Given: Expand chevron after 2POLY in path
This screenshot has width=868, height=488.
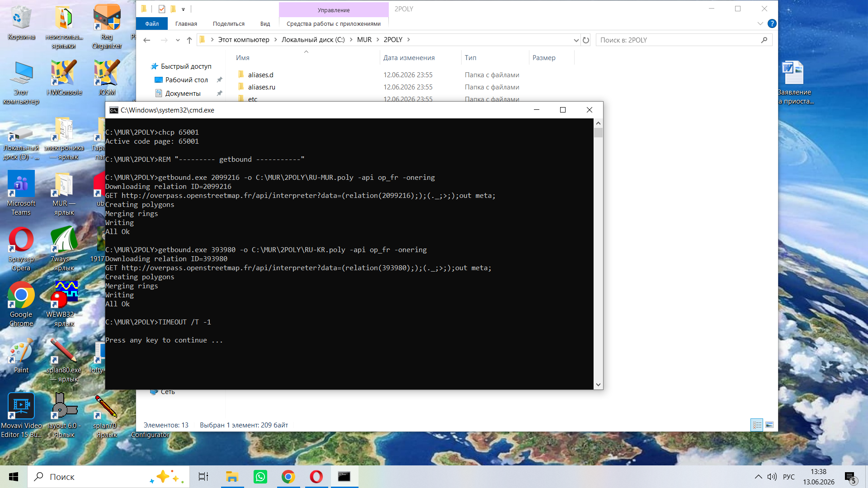Looking at the screenshot, I should tap(409, 40).
